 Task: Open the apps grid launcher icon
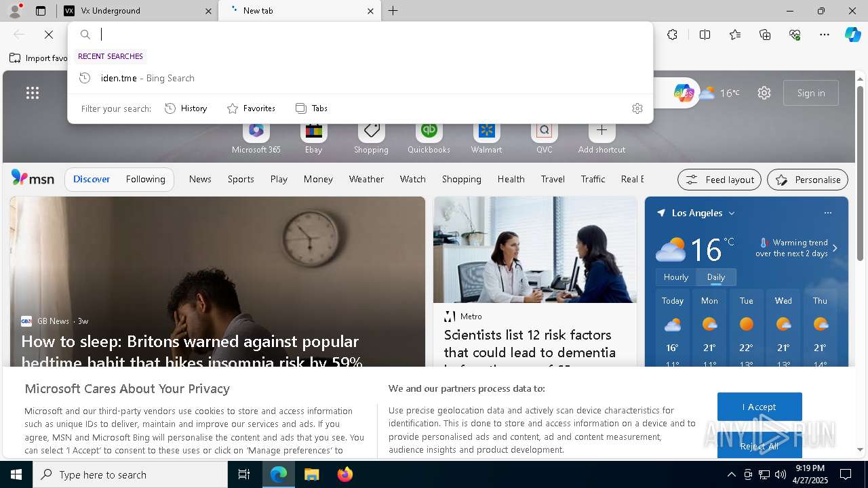click(x=33, y=93)
